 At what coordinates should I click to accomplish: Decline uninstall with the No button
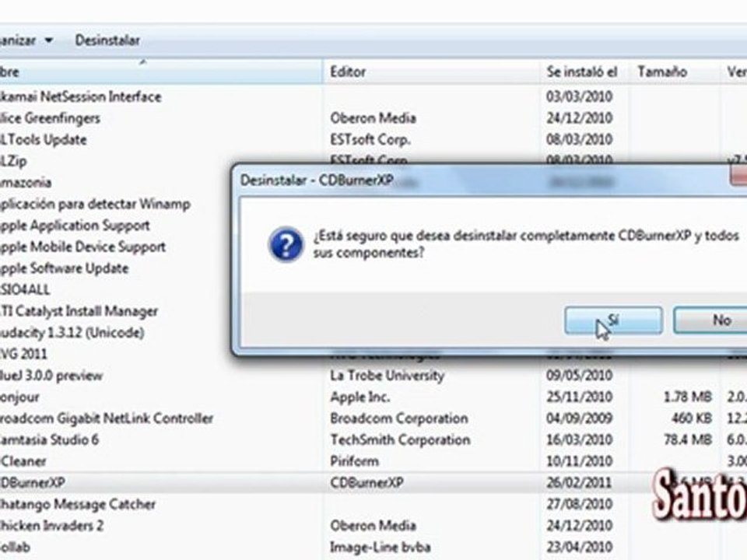710,320
